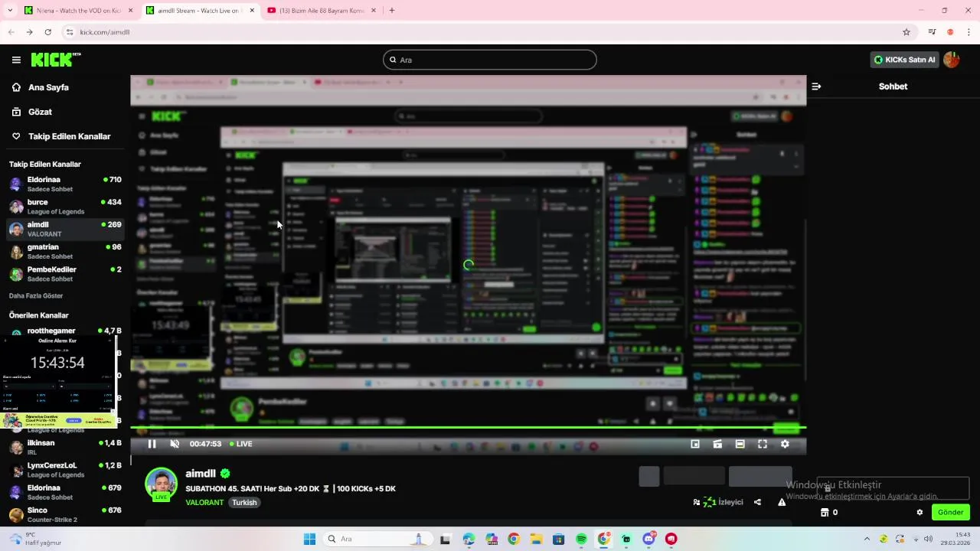The height and width of the screenshot is (551, 980).
Task: Open chat settings gear
Action: coord(920,512)
